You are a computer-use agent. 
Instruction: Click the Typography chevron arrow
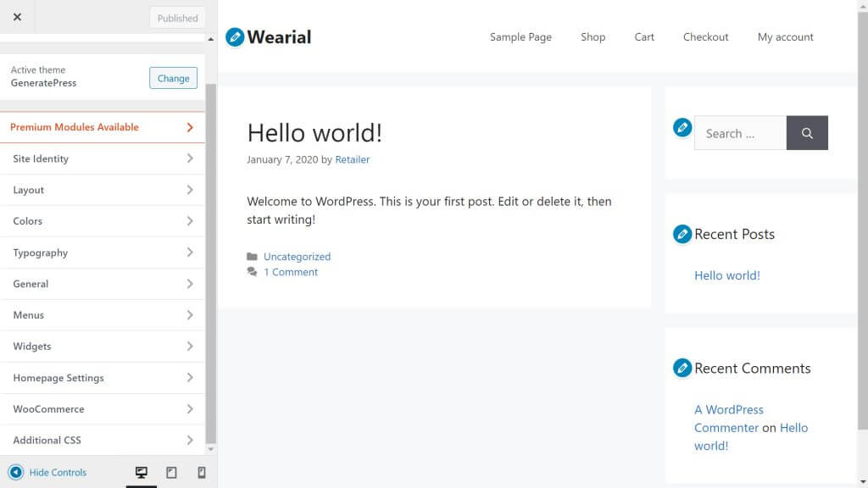click(190, 252)
